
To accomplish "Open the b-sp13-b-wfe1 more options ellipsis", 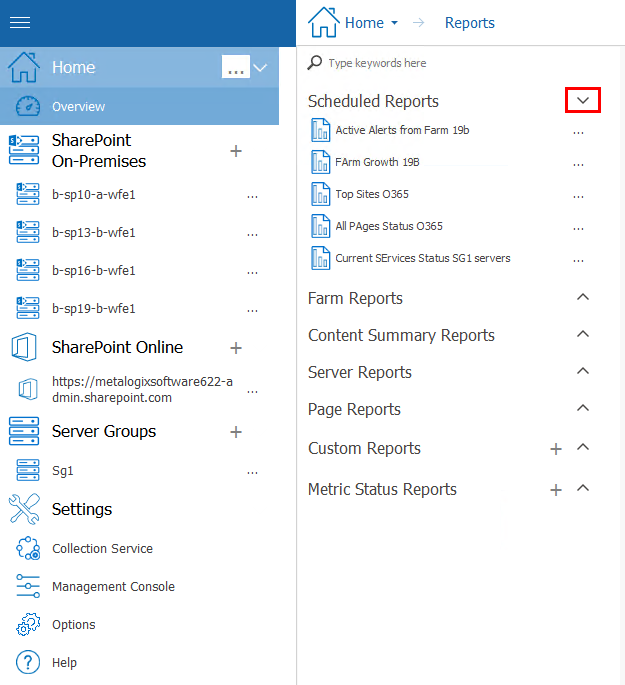I will (x=252, y=235).
